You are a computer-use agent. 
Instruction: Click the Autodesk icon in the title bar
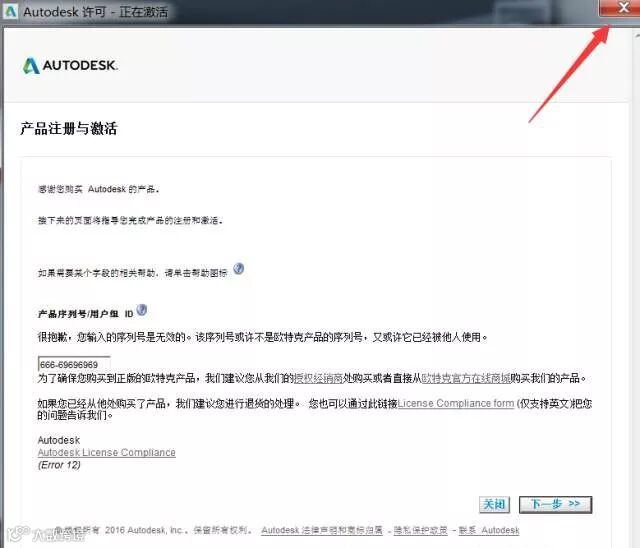point(10,11)
